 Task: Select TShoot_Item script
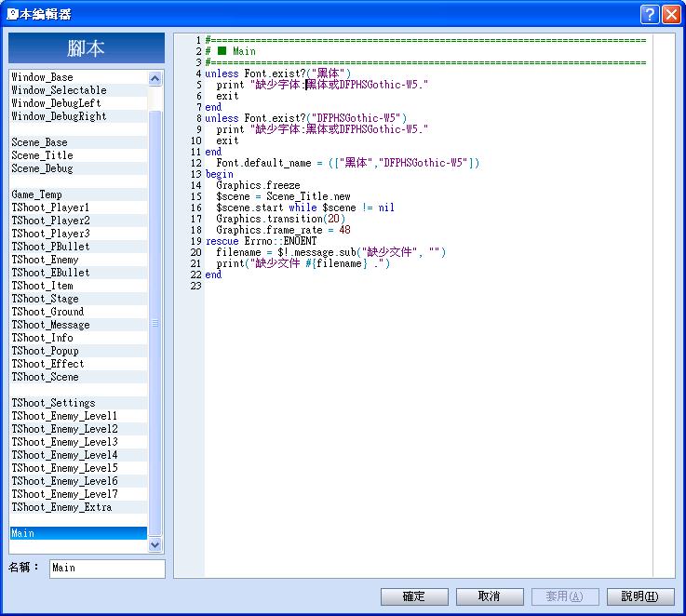[x=78, y=286]
